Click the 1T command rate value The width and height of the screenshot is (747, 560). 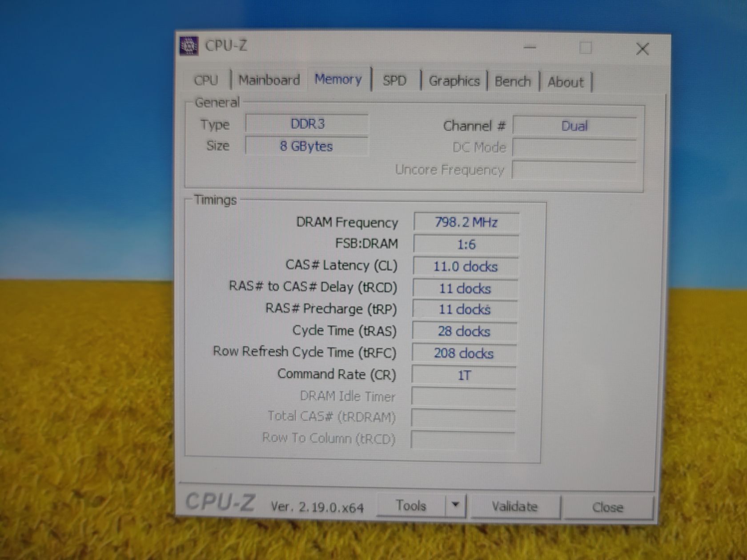click(x=464, y=376)
